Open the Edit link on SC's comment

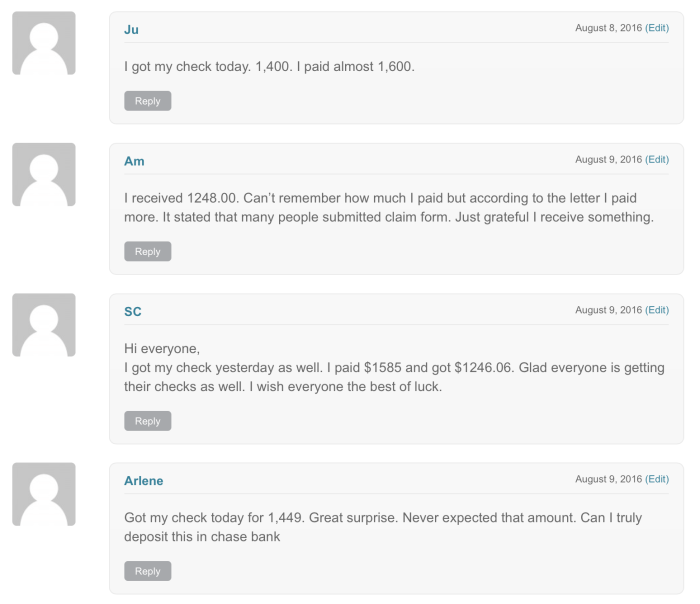point(657,310)
